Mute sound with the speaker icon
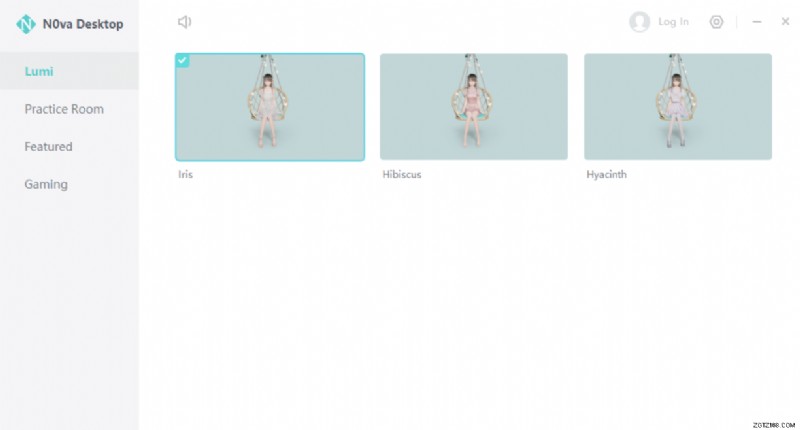 click(184, 22)
